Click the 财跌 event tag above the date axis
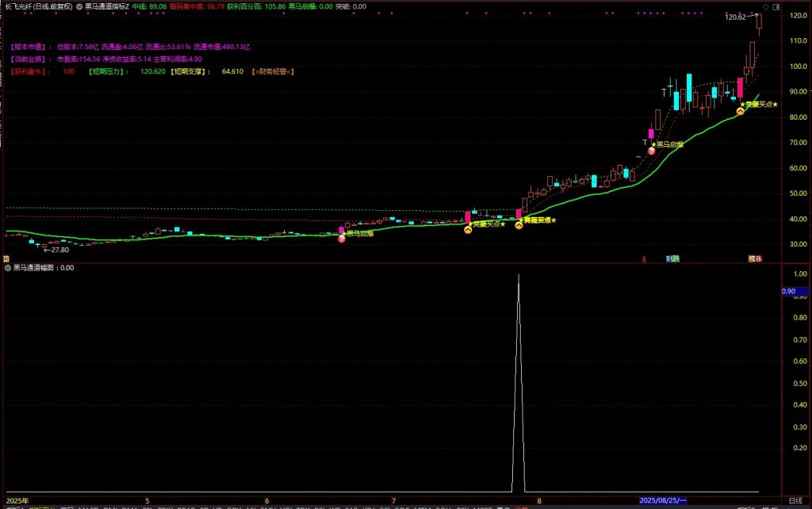 click(x=672, y=258)
